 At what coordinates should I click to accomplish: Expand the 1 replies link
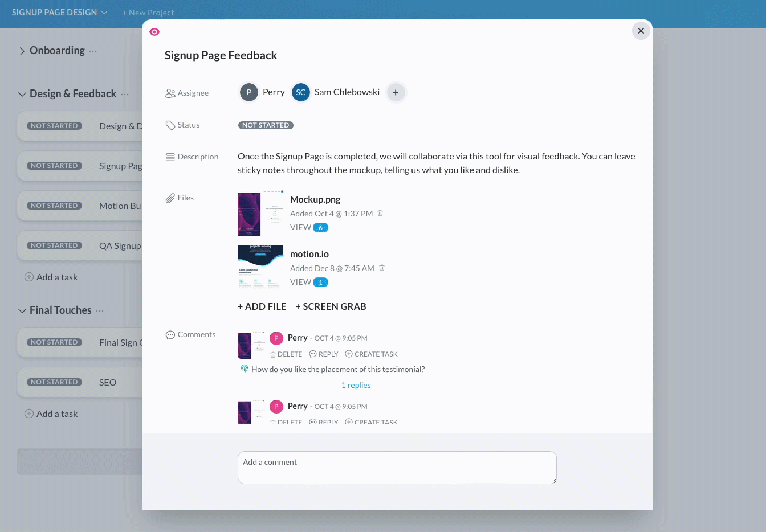pos(356,386)
